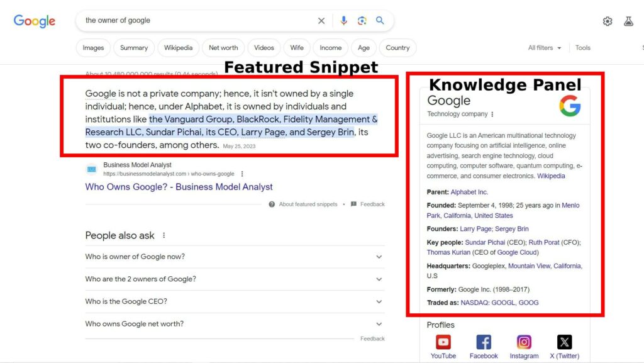
Task: Open the All filters dropdown
Action: [545, 48]
